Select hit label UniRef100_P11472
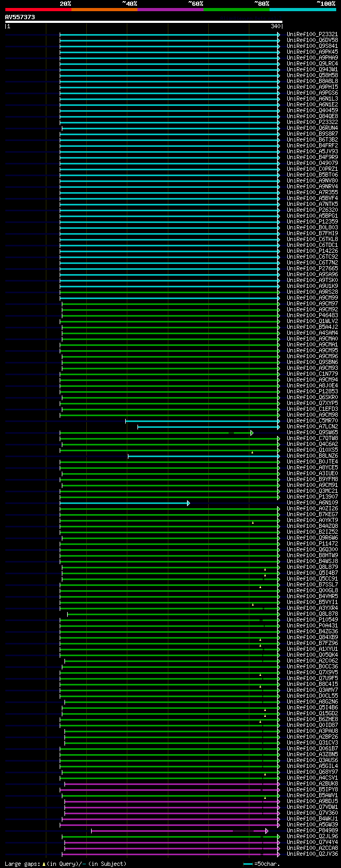 312,544
